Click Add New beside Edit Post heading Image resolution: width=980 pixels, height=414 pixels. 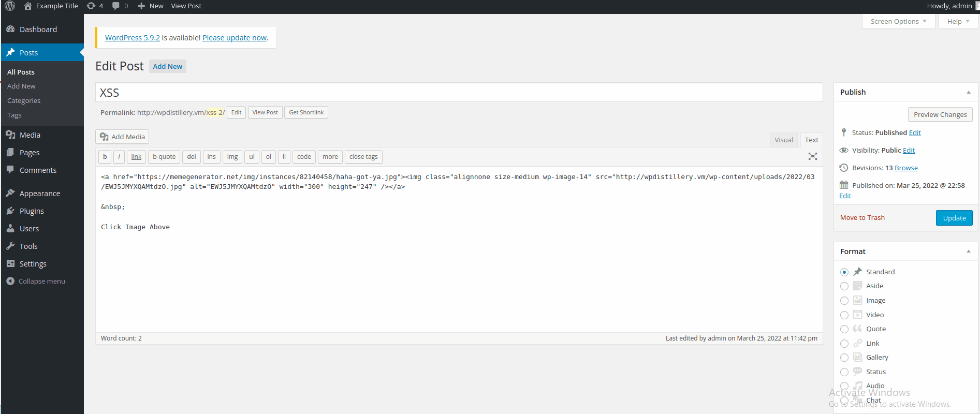pos(168,66)
